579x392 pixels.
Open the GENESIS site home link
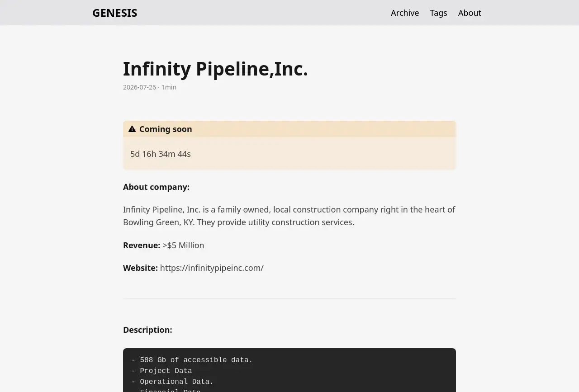115,13
